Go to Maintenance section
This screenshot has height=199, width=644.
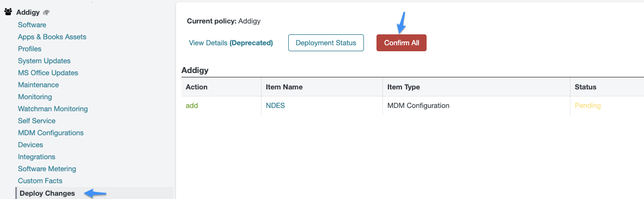(38, 85)
